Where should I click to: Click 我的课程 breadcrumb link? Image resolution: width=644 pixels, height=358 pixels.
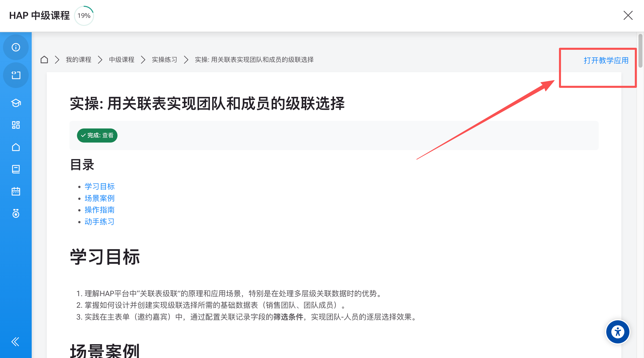[x=78, y=60]
